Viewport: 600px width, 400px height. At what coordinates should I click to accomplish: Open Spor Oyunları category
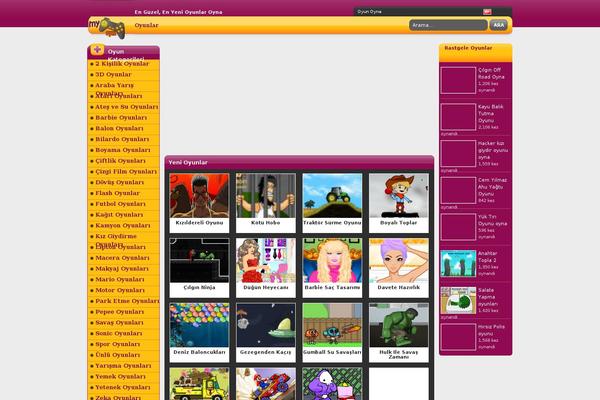coord(117,344)
